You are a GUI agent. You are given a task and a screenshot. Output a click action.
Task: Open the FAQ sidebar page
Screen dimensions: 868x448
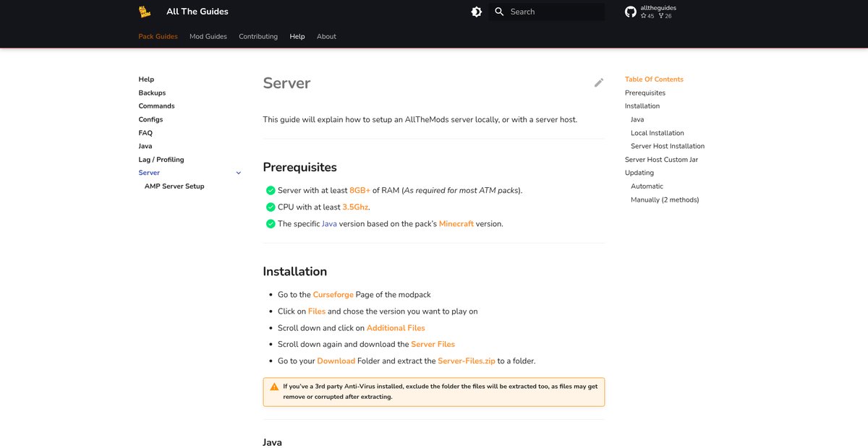(x=145, y=133)
